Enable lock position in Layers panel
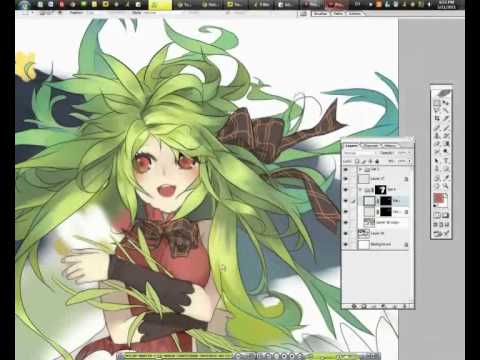The image size is (480, 360). point(370,161)
